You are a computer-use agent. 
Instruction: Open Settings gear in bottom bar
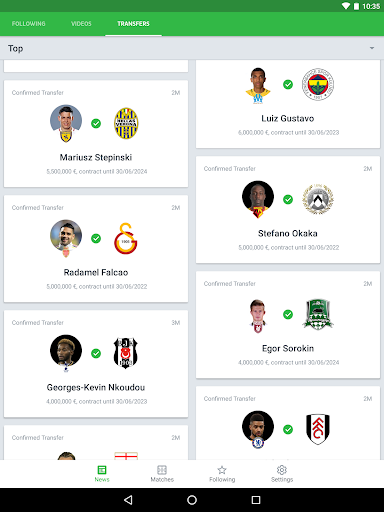[282, 470]
